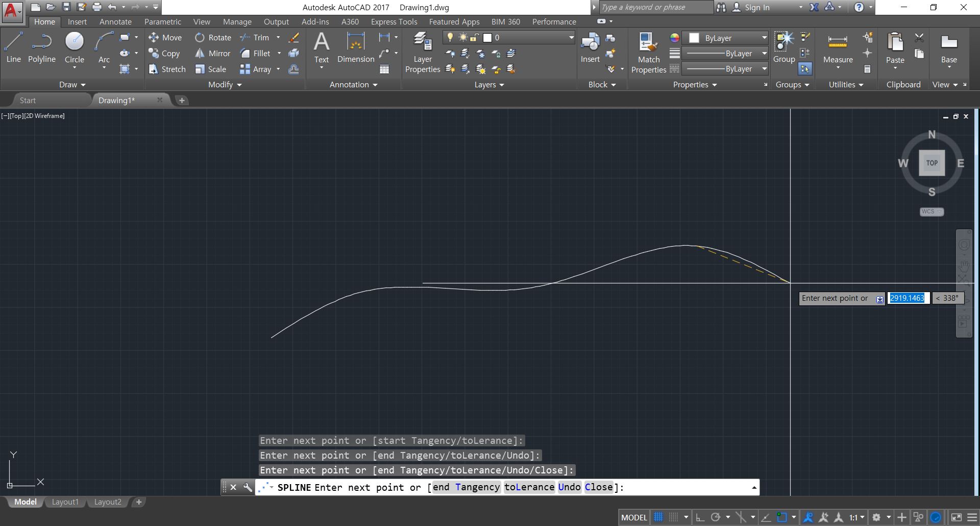Viewport: 980px width, 526px height.
Task: Activate the Scale tool
Action: point(210,69)
